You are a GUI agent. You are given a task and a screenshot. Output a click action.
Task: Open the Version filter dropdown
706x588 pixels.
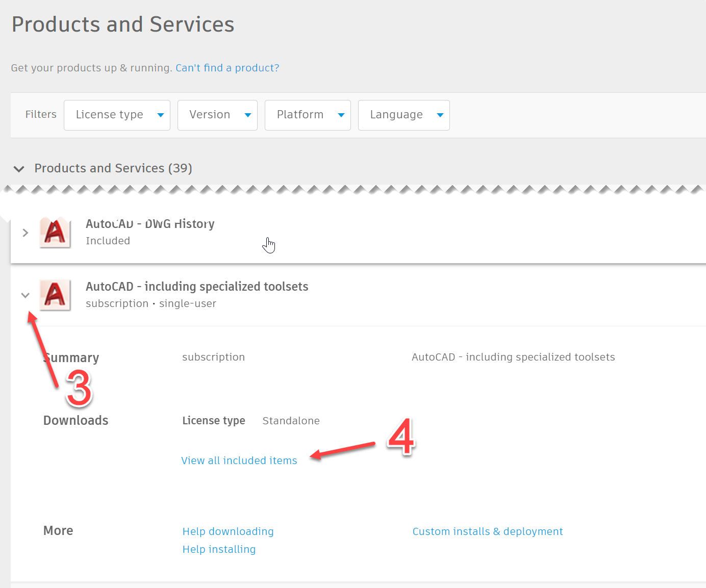click(217, 115)
